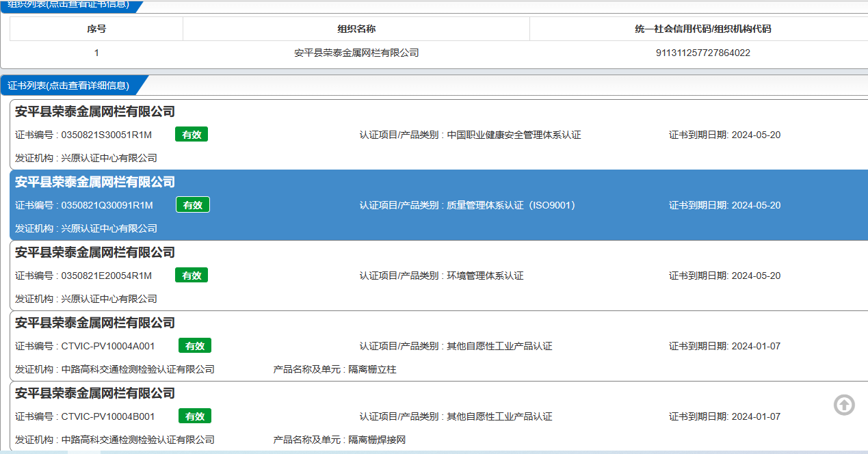868x454 pixels.
Task: Click 环境管理体系认证 category text
Action: click(486, 276)
